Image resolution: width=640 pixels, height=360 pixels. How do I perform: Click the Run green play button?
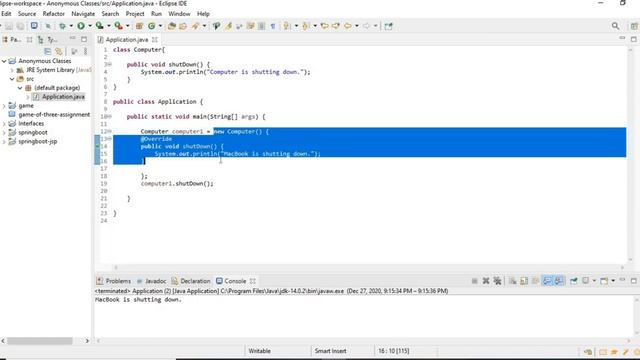81,26
